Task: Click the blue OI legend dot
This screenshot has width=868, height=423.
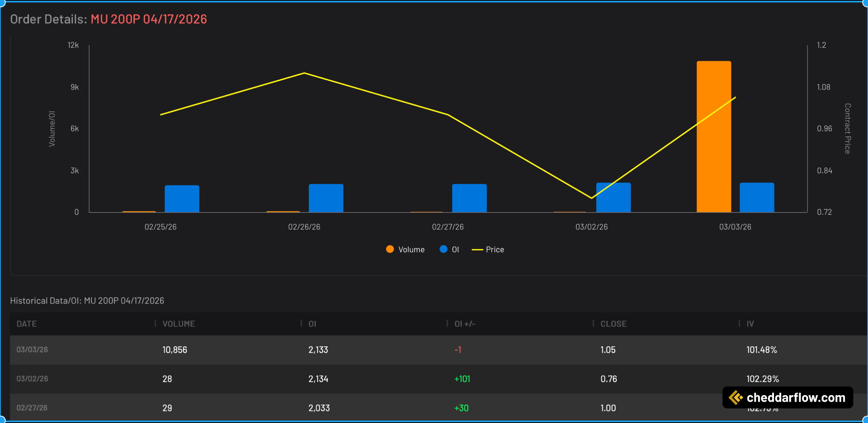Action: (443, 249)
